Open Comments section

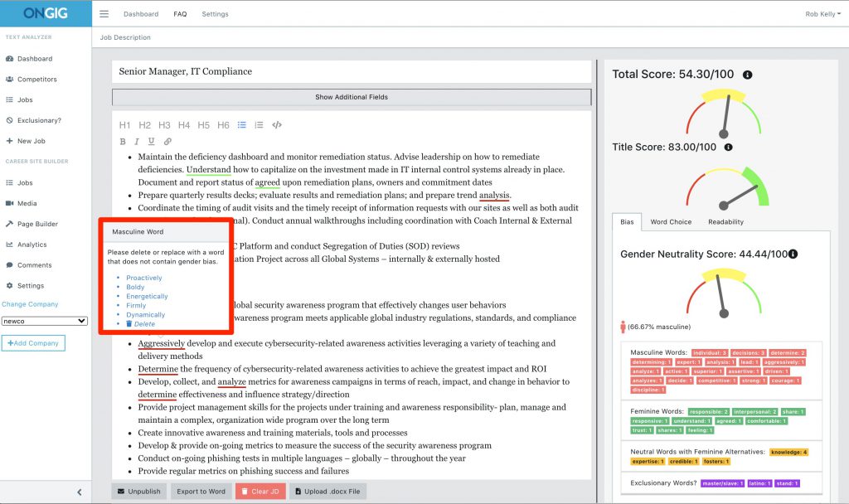click(29, 265)
